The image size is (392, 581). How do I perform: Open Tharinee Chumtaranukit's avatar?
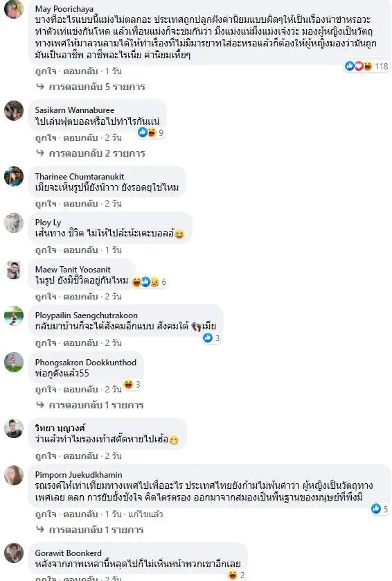[14, 176]
